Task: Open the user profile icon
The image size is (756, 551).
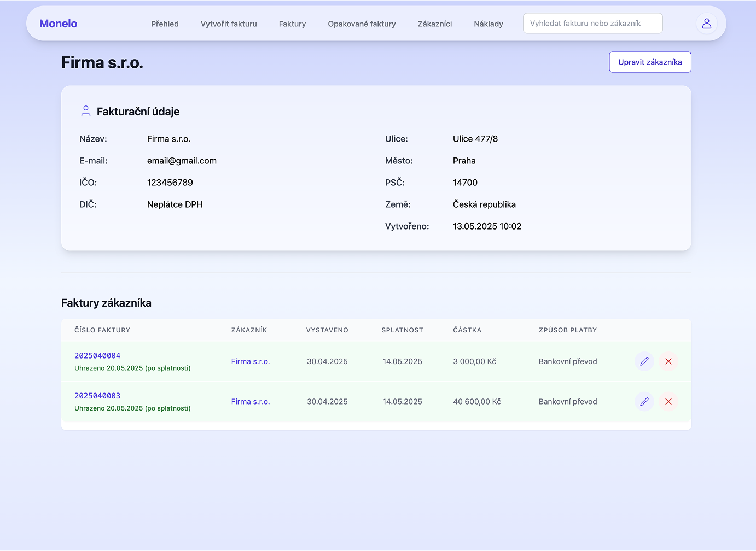Action: 706,24
